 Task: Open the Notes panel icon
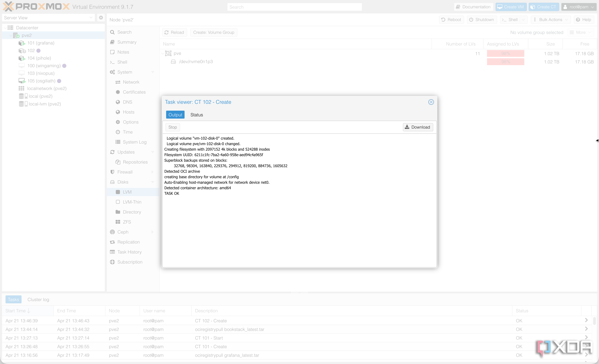[112, 52]
